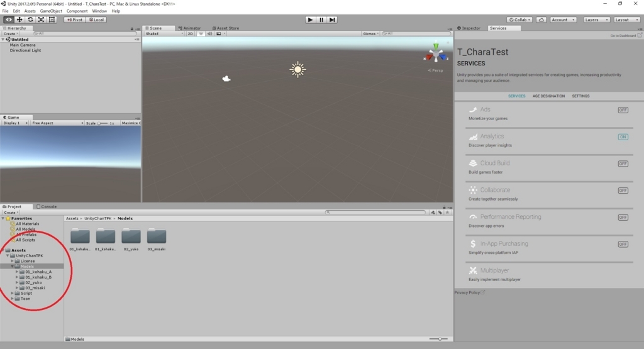Open the Layers dropdown
Viewport: 644px width, 349px height.
[596, 19]
